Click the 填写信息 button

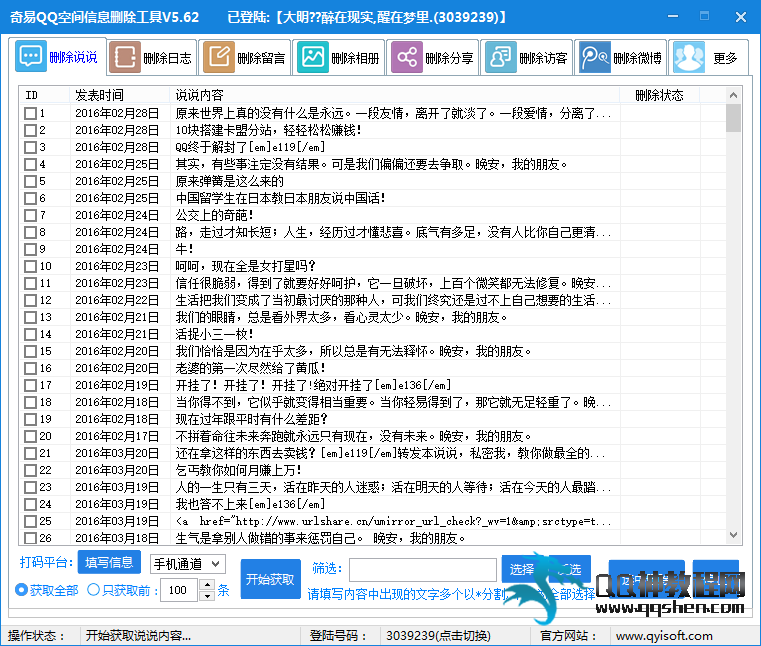(109, 562)
